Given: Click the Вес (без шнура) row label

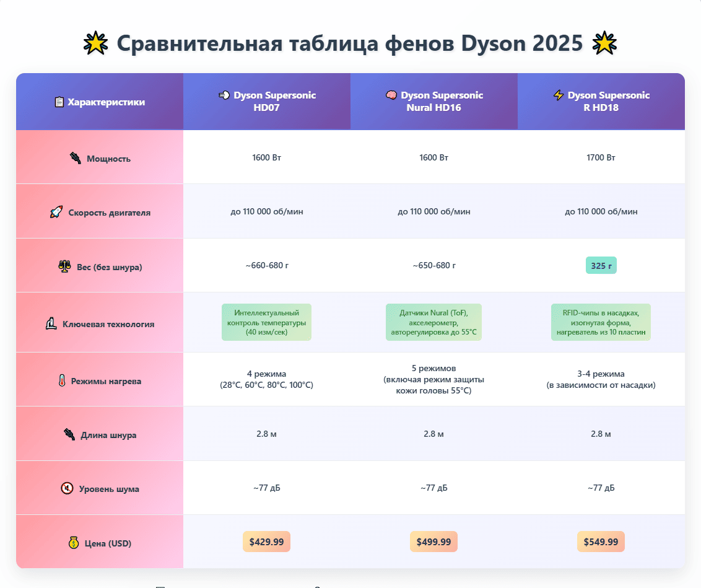Looking at the screenshot, I should [x=110, y=267].
